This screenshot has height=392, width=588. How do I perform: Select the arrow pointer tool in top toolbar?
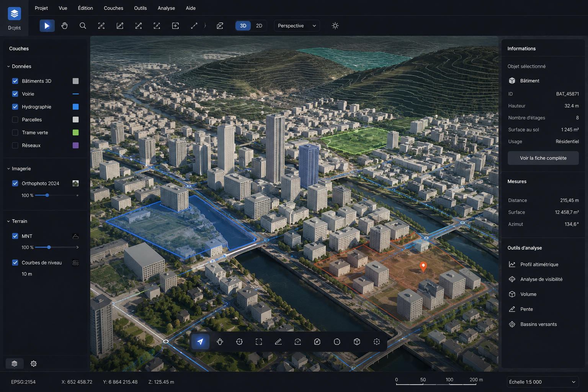[x=47, y=26]
